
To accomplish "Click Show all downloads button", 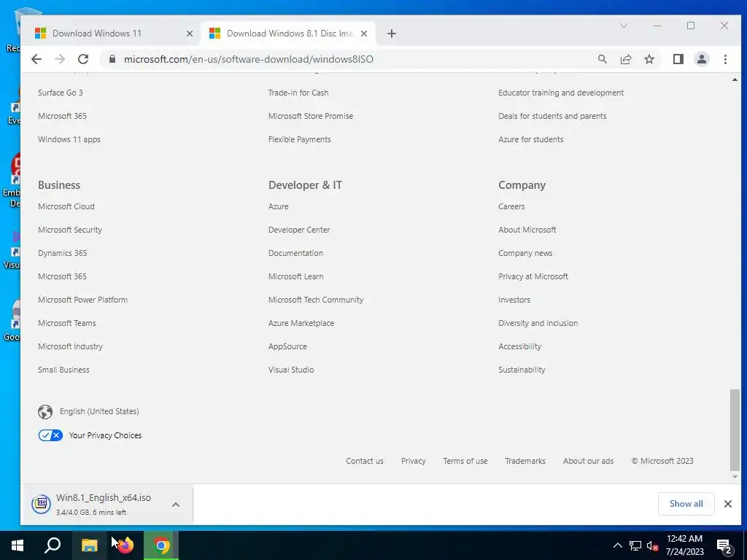I will (x=686, y=504).
